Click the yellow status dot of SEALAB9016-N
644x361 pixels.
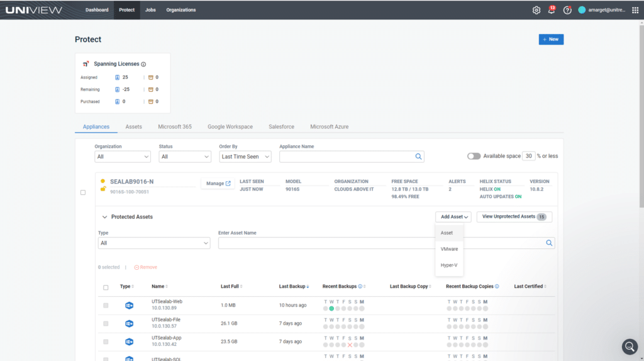(103, 181)
